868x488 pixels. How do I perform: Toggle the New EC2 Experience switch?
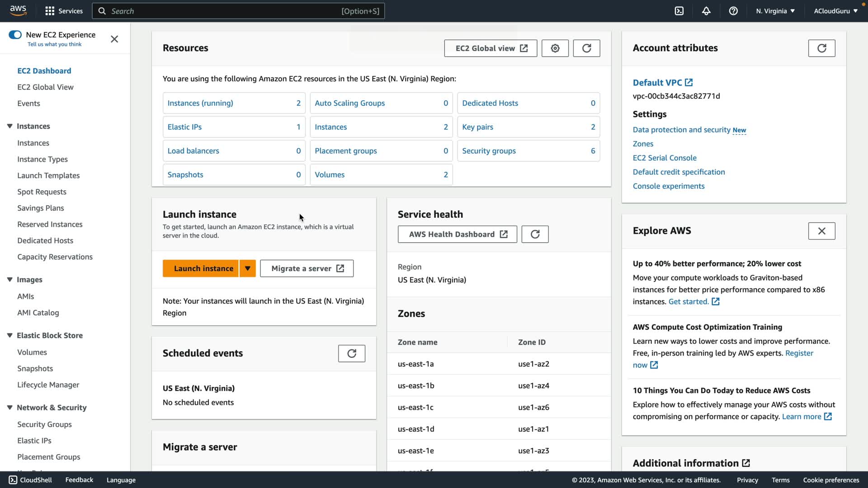tap(15, 35)
